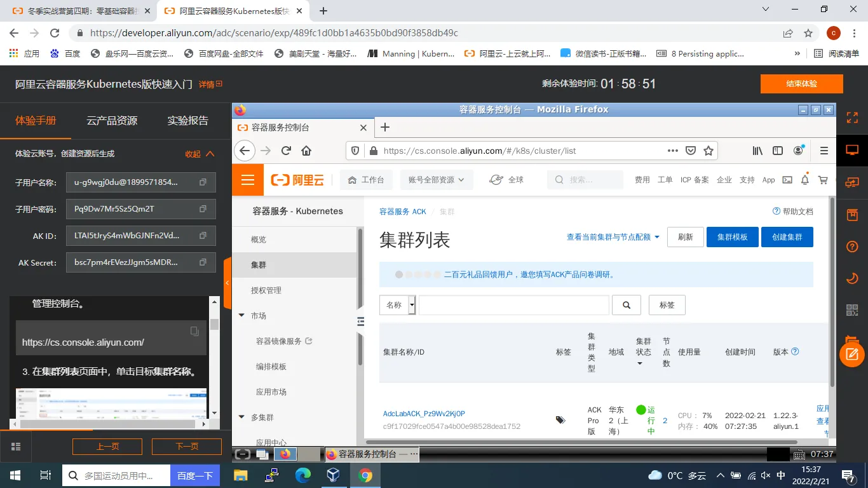This screenshot has height=488, width=868.
Task: Click the Windows Start button
Action: tap(15, 475)
